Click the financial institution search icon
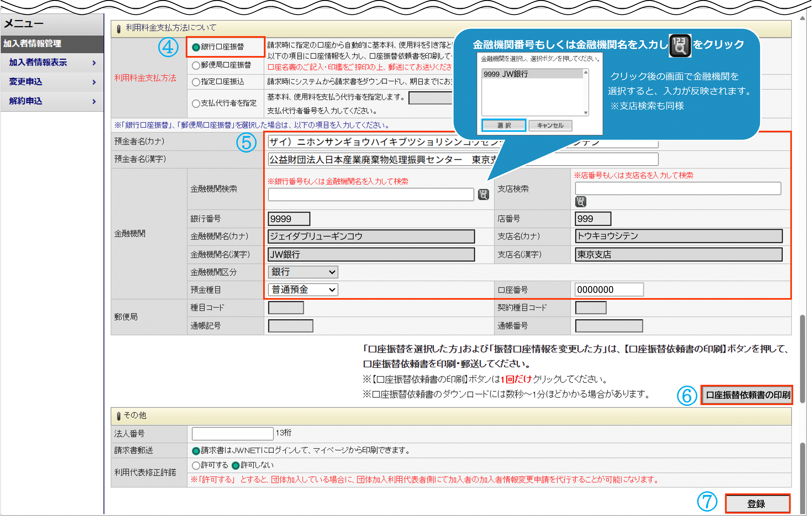The image size is (812, 517). coord(483,194)
